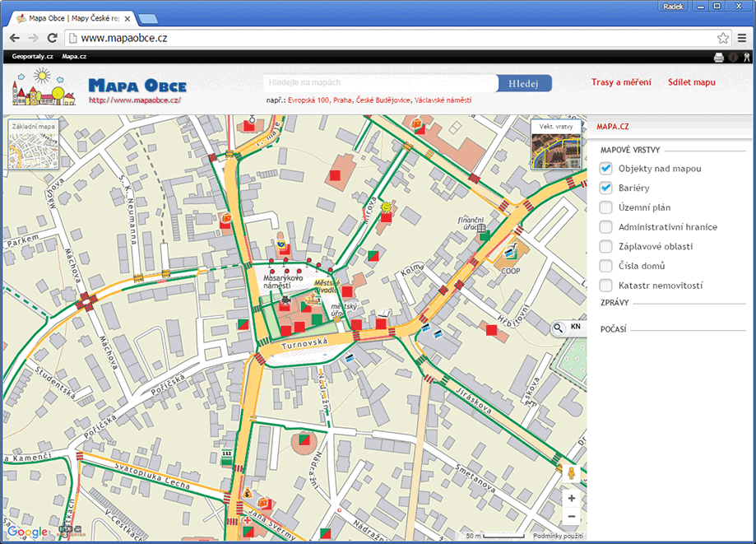Screen dimensions: 756x544
Task: Open the MAPA.CZ panel tab
Action: click(612, 127)
